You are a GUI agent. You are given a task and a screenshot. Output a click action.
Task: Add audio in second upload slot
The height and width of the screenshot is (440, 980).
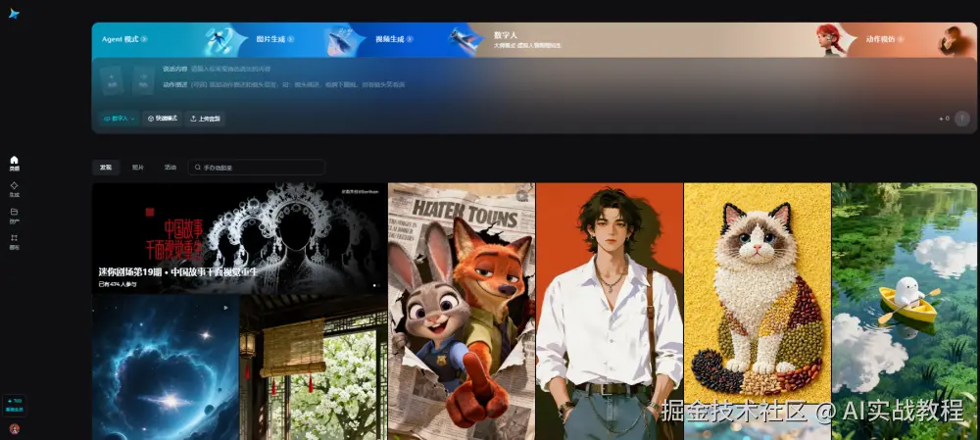point(143,80)
